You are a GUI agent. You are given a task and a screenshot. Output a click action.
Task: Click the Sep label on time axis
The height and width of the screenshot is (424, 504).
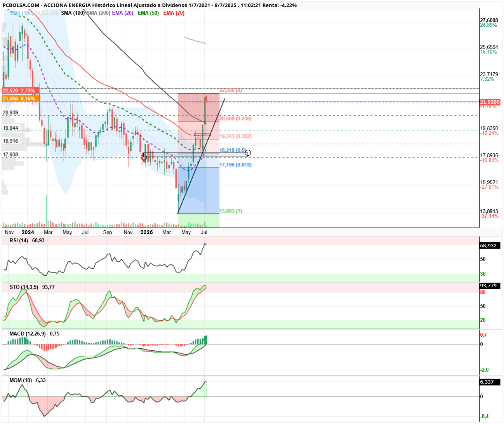[108, 232]
